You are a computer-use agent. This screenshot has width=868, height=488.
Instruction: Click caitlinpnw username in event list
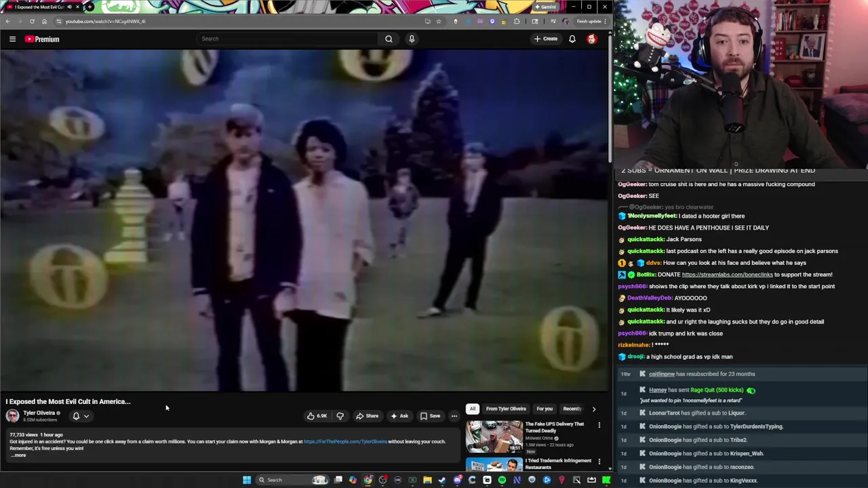coord(662,374)
